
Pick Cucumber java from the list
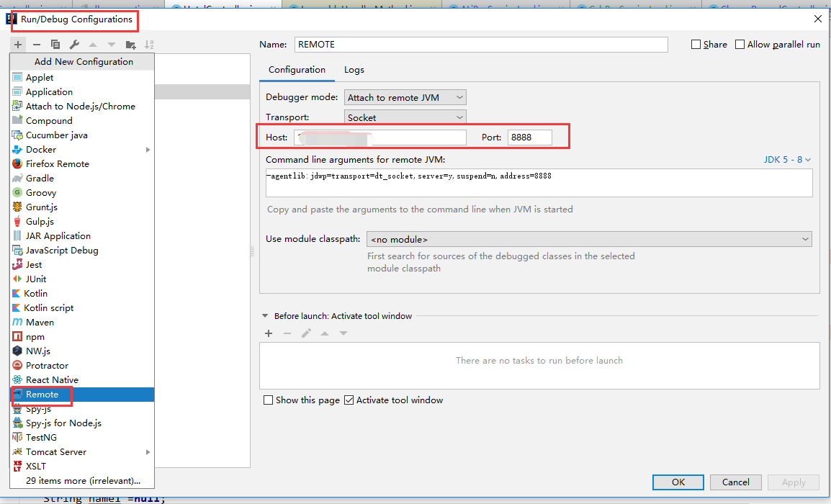pyautogui.click(x=82, y=135)
